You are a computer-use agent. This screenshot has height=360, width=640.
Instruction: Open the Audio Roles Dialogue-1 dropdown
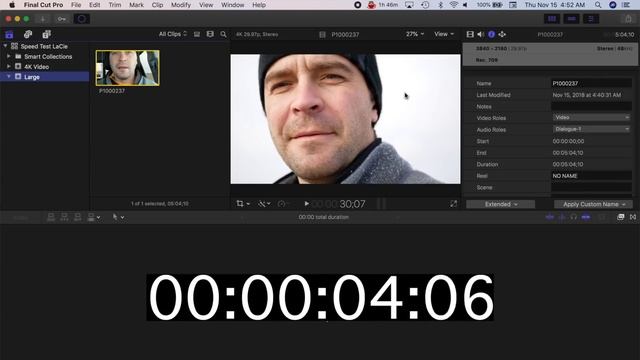coord(591,129)
